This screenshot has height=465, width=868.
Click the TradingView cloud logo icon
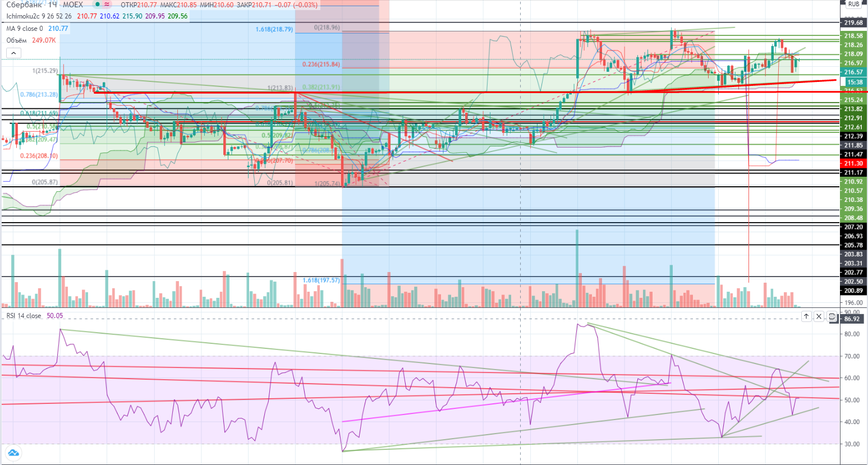click(x=13, y=453)
